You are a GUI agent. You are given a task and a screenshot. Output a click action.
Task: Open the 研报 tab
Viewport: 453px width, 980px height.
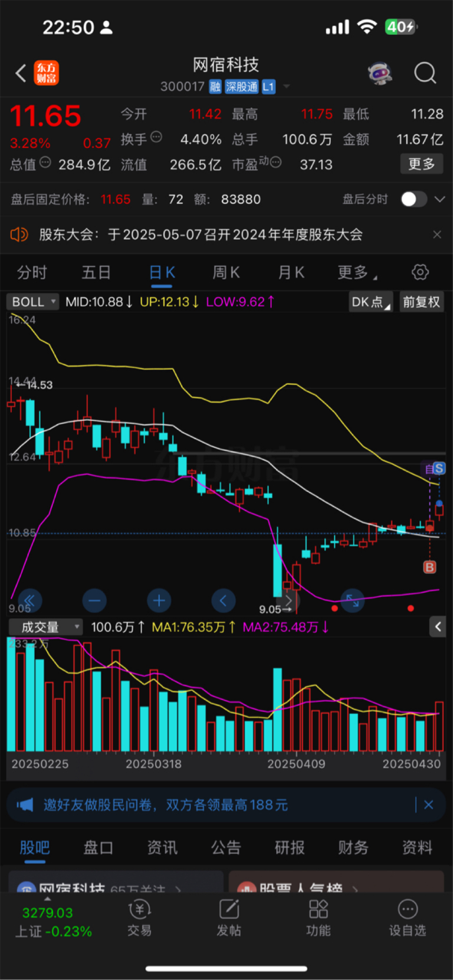(x=290, y=847)
